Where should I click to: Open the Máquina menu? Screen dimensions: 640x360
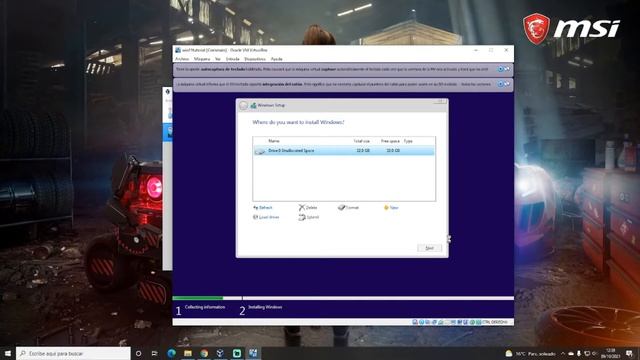coord(202,59)
